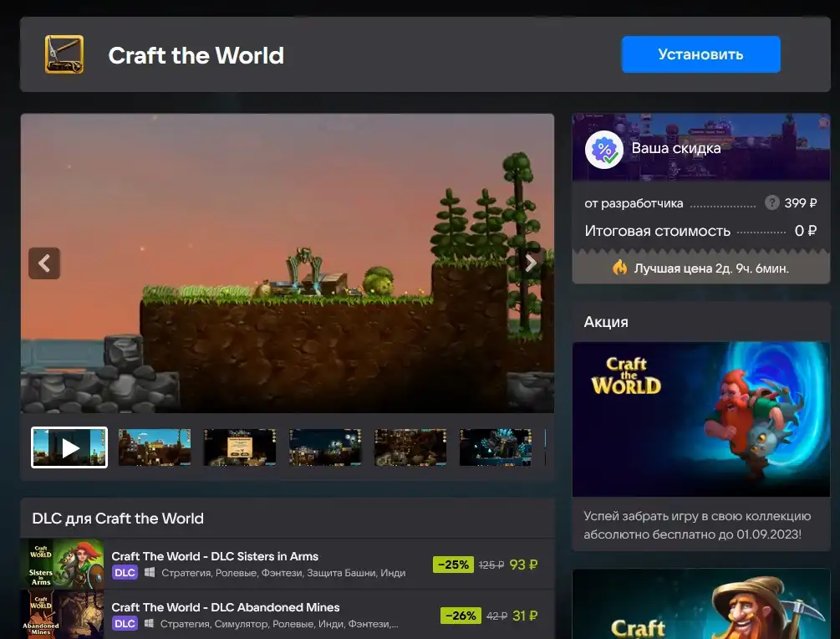Play the trailer video thumbnail
Image resolution: width=840 pixels, height=639 pixels.
click(69, 447)
